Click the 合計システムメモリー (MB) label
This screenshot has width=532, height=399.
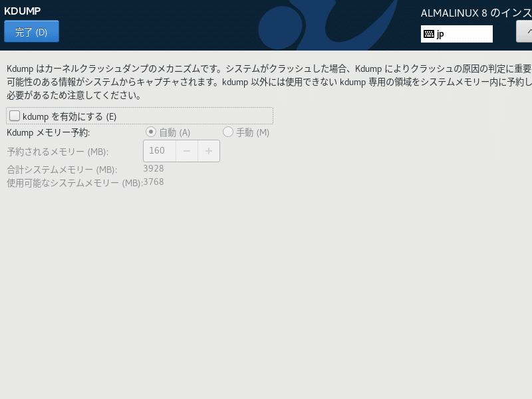click(x=62, y=170)
